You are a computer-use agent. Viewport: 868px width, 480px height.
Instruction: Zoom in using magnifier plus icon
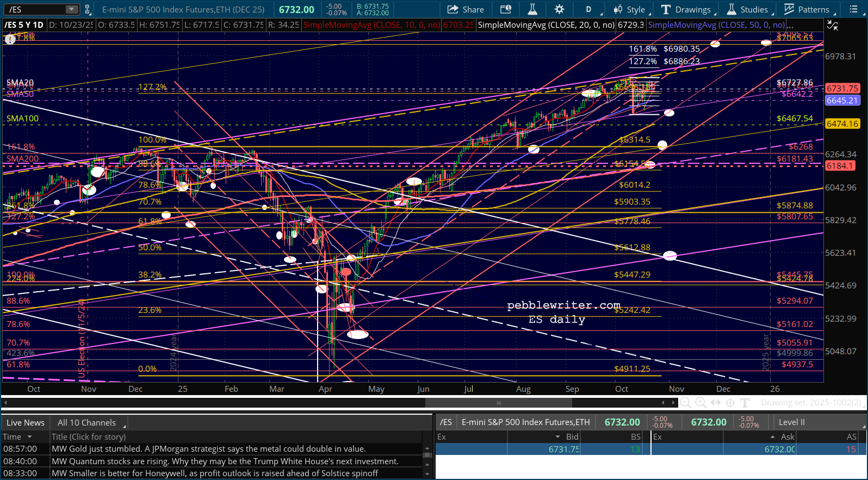pos(700,403)
